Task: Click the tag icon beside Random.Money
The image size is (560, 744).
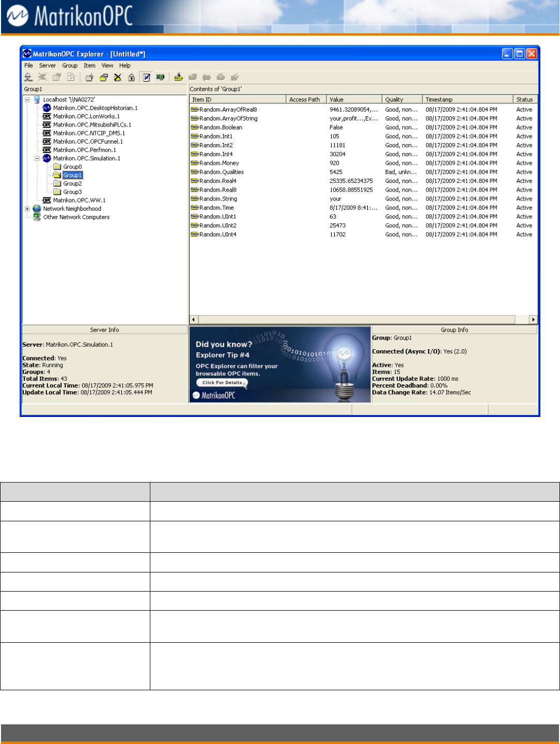Action: click(195, 163)
